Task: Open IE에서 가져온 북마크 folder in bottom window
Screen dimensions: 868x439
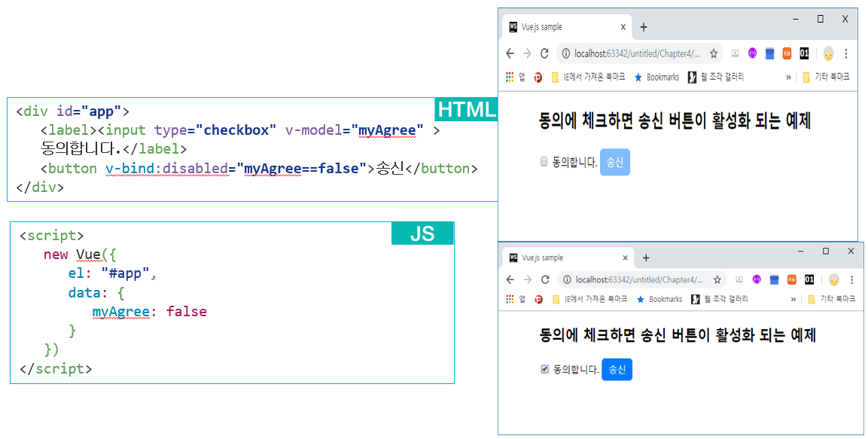Action: tap(589, 299)
